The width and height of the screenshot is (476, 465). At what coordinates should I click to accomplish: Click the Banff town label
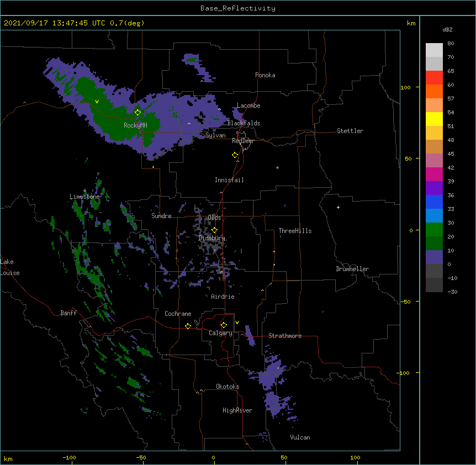tap(68, 313)
